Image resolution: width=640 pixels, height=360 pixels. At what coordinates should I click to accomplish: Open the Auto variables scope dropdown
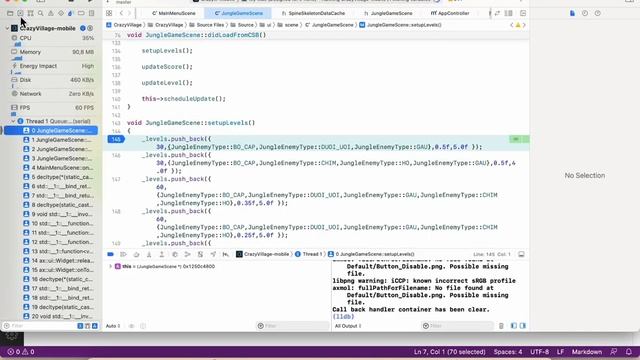(x=113, y=326)
